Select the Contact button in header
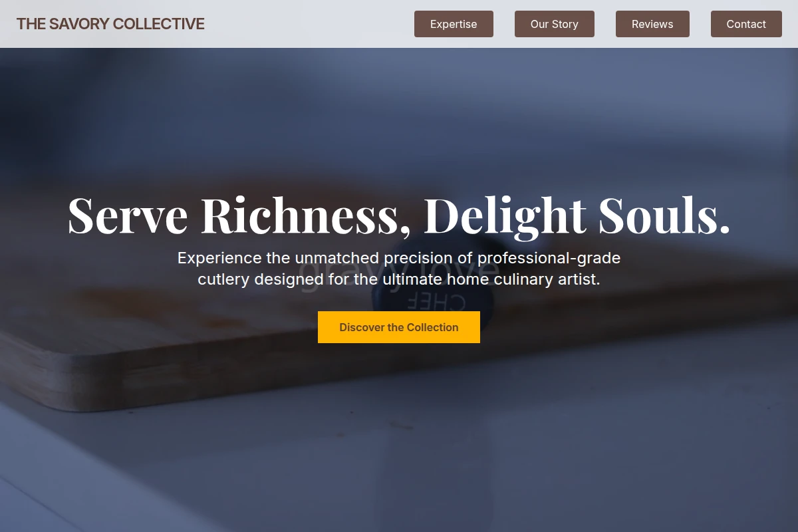Image resolution: width=798 pixels, height=532 pixels. [x=746, y=24]
